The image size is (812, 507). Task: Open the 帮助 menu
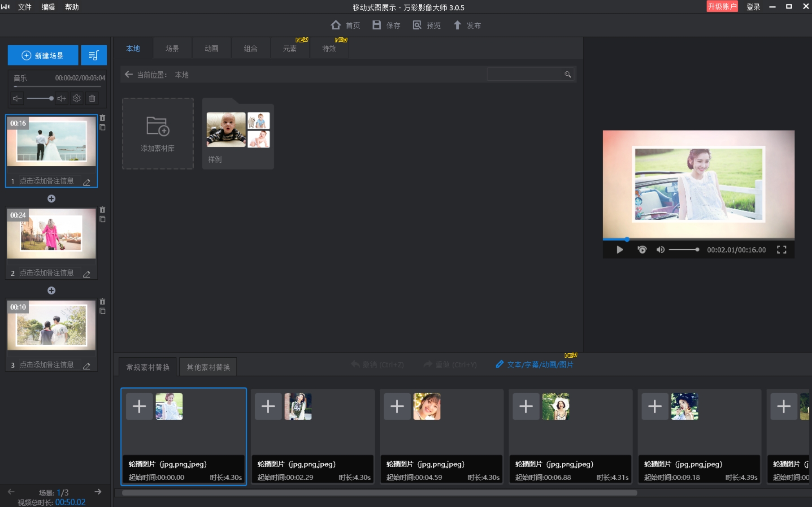point(72,7)
